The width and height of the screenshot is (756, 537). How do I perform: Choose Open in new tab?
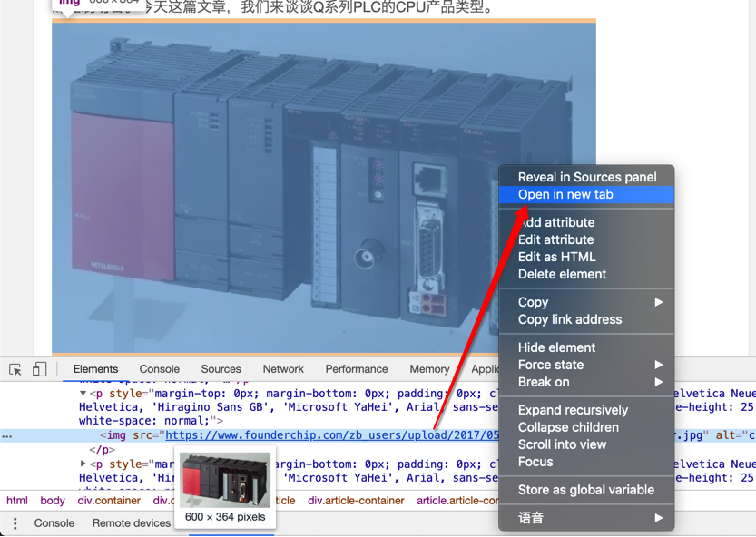coord(586,194)
